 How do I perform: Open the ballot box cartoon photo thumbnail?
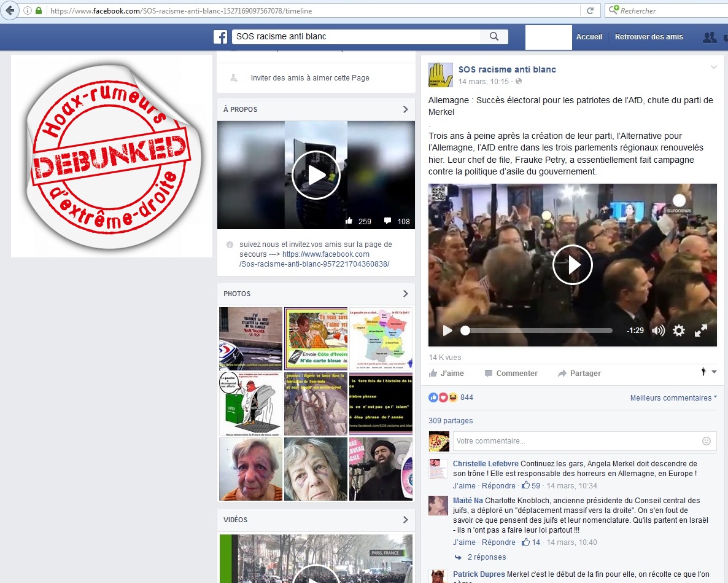250,404
